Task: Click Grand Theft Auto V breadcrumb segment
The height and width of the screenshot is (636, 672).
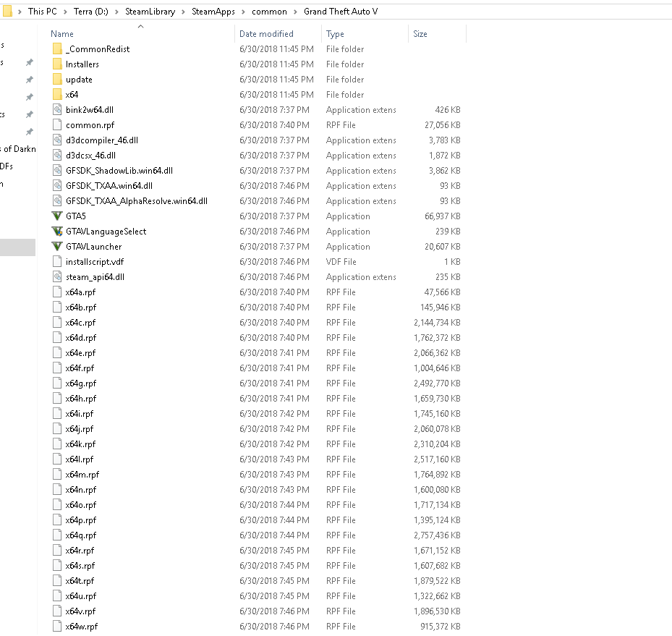Action: (341, 12)
